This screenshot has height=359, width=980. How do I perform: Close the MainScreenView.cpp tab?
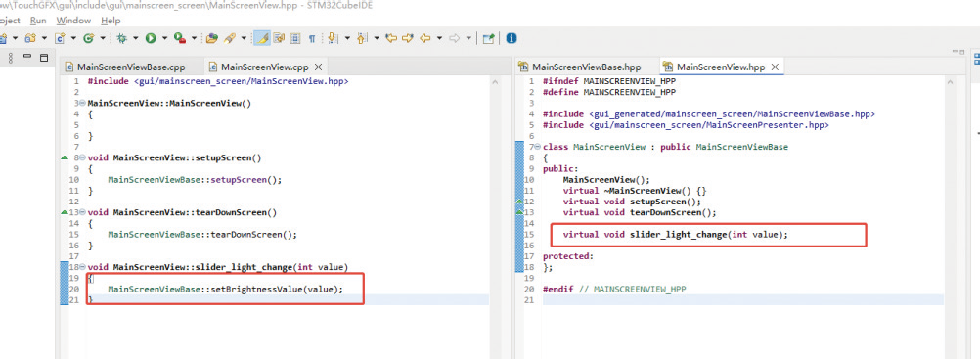[x=318, y=67]
